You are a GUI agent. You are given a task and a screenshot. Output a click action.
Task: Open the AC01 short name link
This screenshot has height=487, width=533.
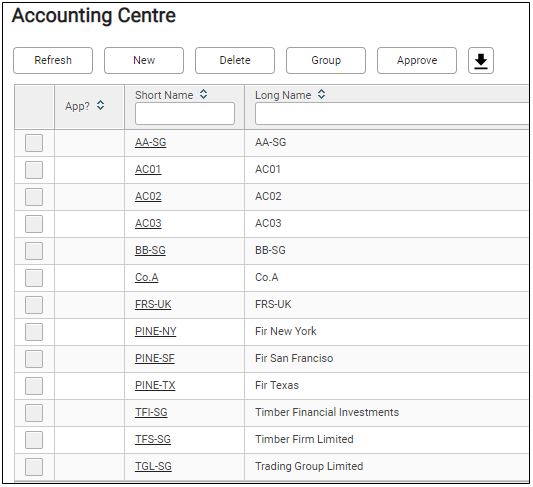148,169
